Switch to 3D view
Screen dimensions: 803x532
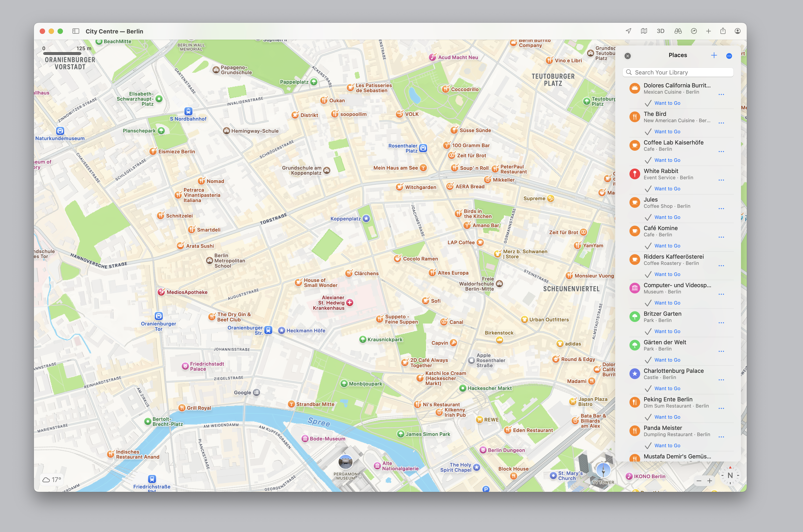(660, 31)
